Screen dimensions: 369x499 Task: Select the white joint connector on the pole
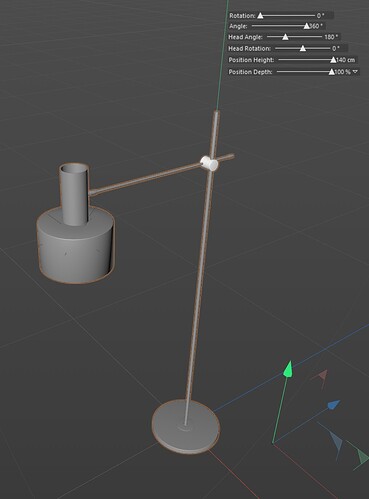(209, 163)
